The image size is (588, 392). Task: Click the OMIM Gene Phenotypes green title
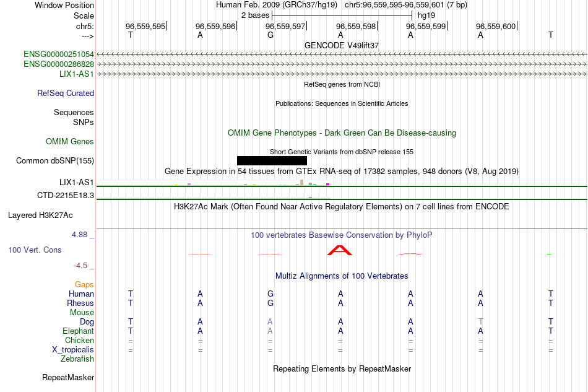[x=342, y=133]
